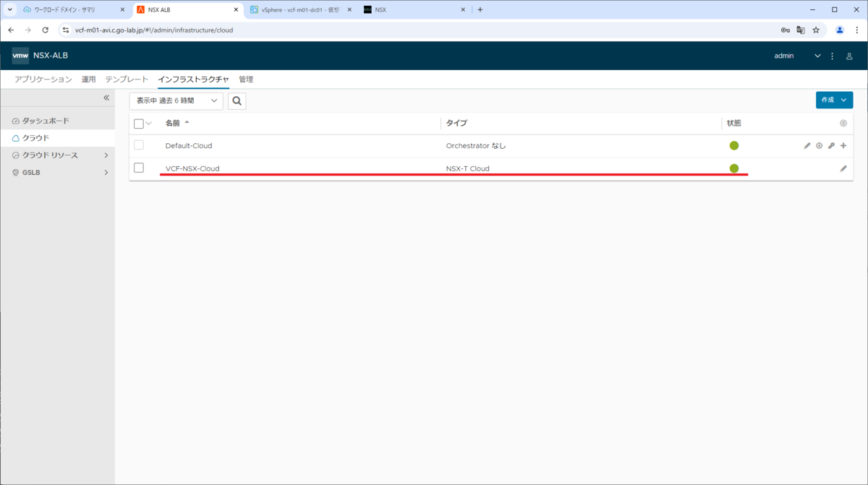This screenshot has height=485, width=868.
Task: Switch to vSphere vcf-m01-dc01 browser tab
Action: coord(299,10)
